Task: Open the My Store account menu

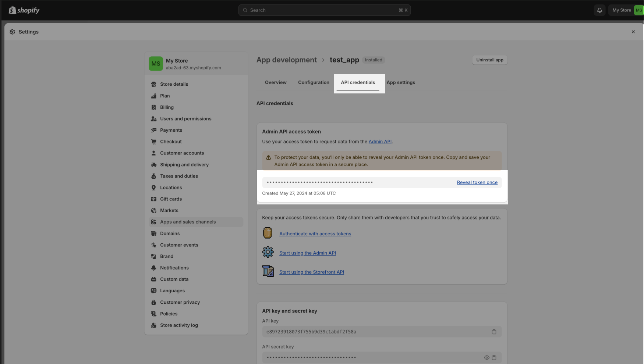Action: point(626,10)
